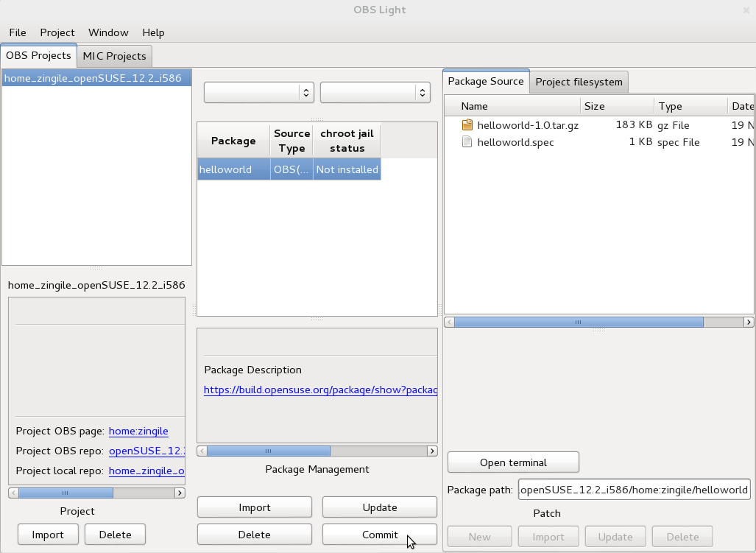Open the second filter combo box
The height and width of the screenshot is (553, 756).
[375, 92]
